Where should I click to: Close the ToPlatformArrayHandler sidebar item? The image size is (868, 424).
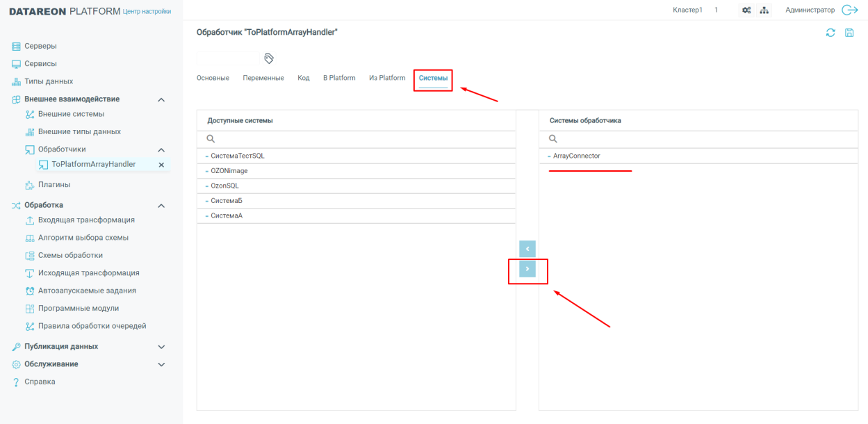[161, 165]
